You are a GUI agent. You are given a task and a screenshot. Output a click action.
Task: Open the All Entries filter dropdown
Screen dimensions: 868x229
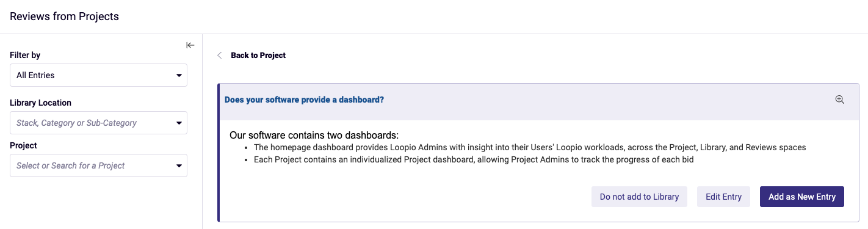tap(98, 75)
